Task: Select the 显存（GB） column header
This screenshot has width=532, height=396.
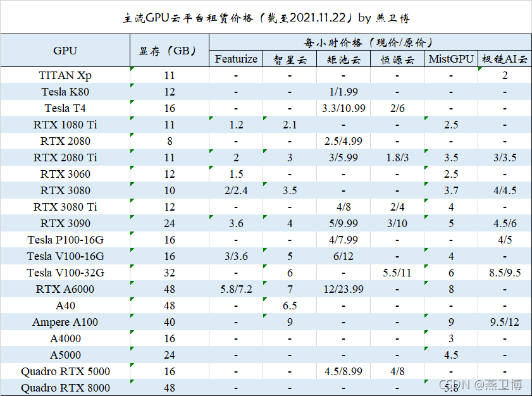Action: point(169,51)
